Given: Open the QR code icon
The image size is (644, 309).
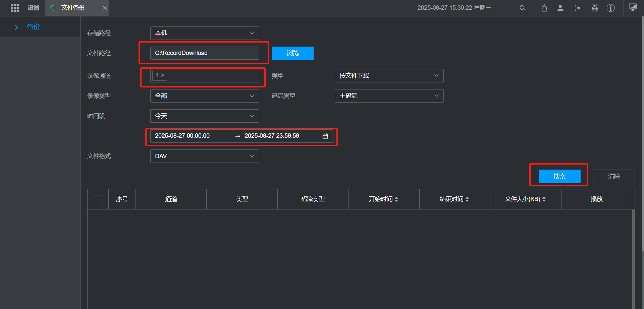Looking at the screenshot, I should (x=595, y=8).
